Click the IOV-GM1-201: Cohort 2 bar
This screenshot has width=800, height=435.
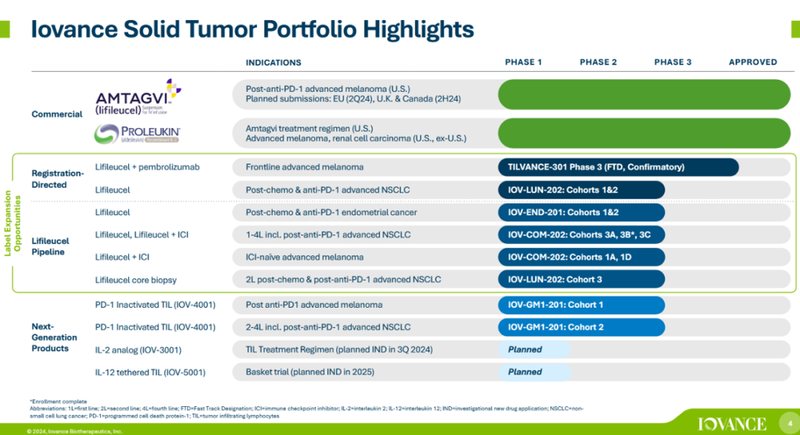[581, 327]
